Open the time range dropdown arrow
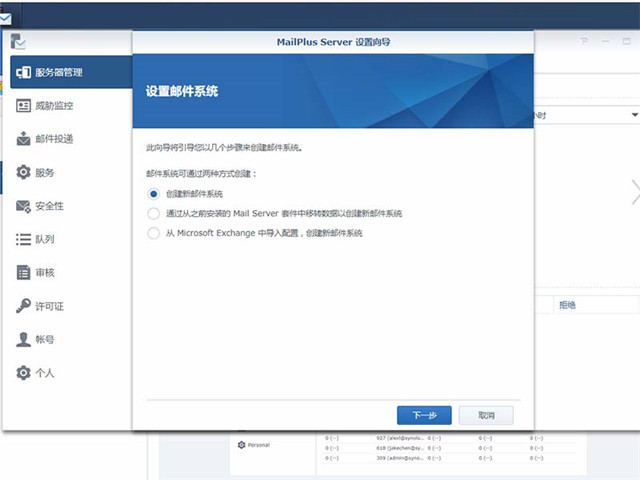Screen dimensions: 640x480 tap(635, 115)
